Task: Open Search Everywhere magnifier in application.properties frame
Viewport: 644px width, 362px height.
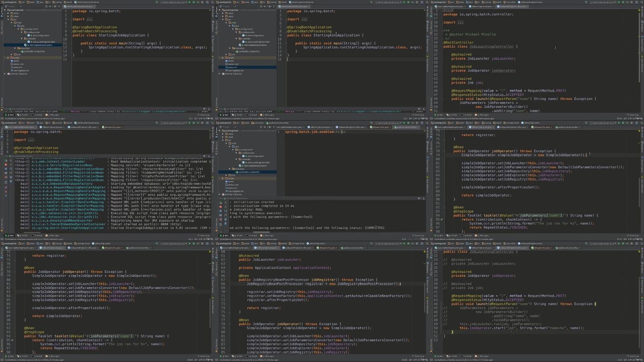Action: click(427, 123)
